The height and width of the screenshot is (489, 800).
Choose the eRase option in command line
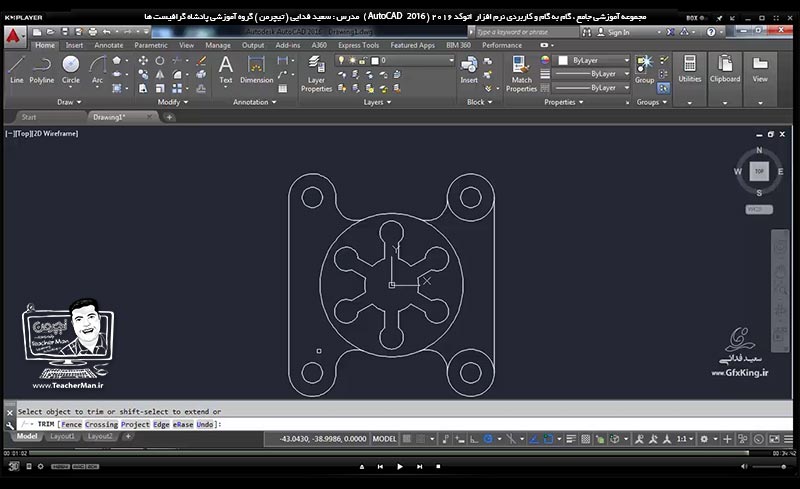point(183,424)
